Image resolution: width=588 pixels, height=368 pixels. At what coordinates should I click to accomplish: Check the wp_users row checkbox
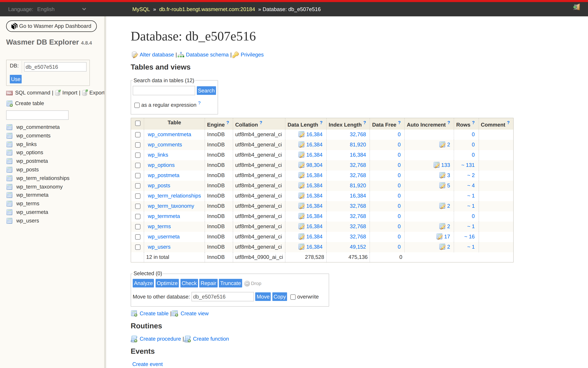(x=138, y=247)
